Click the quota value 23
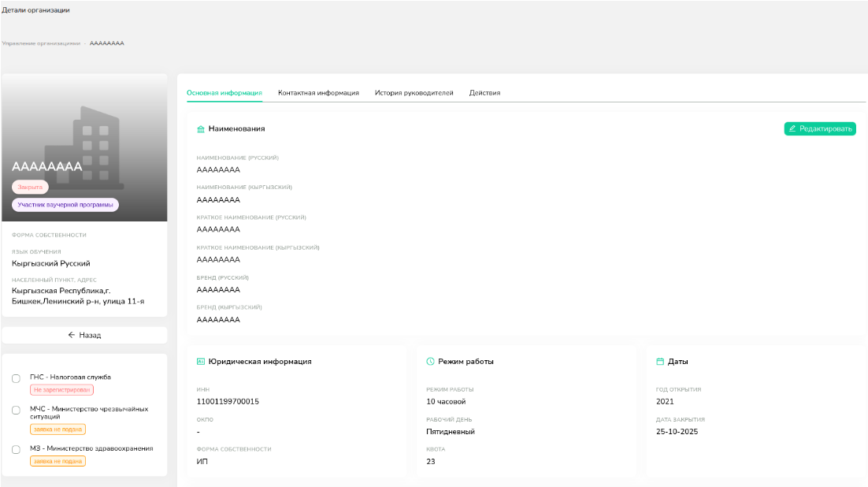The width and height of the screenshot is (868, 487). pos(431,462)
